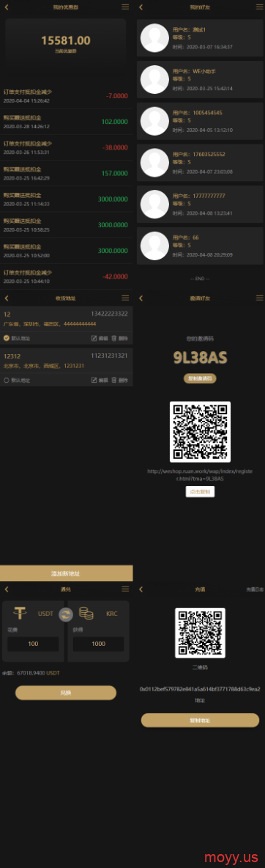This screenshot has height=868, width=265.
Task: Open hamburger menu on 我的好友 screen
Action: click(x=259, y=7)
